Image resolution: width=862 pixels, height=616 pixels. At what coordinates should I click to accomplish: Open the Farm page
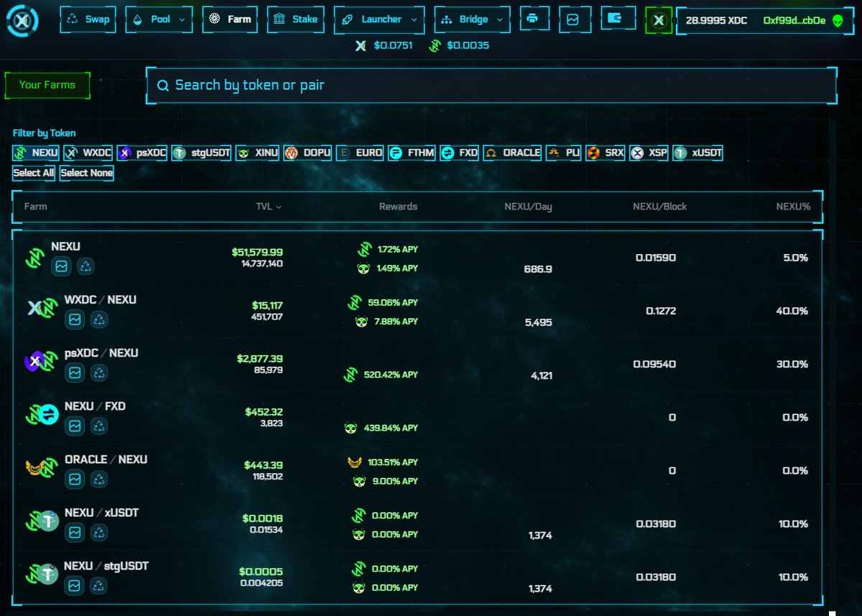pos(230,19)
